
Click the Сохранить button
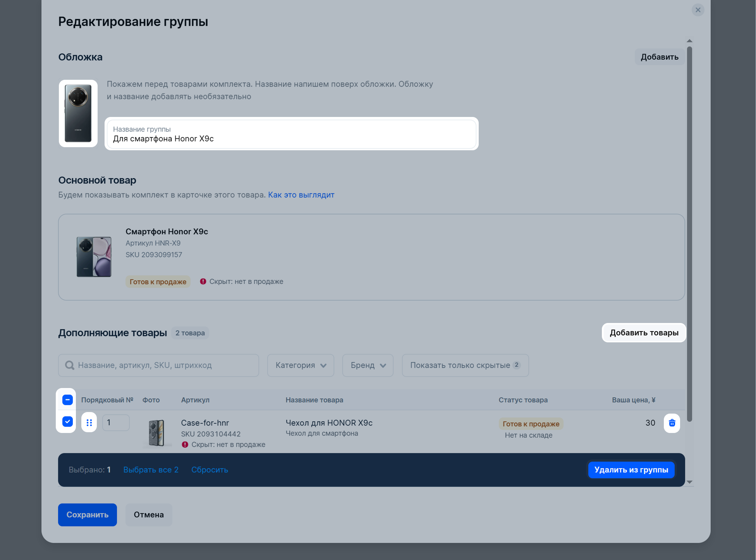tap(87, 515)
